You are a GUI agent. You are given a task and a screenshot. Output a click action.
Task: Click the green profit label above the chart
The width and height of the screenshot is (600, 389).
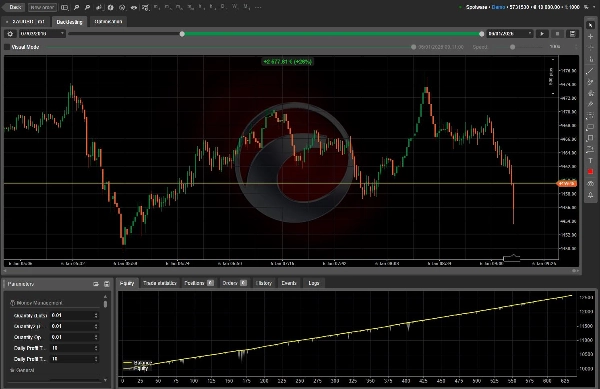(288, 62)
